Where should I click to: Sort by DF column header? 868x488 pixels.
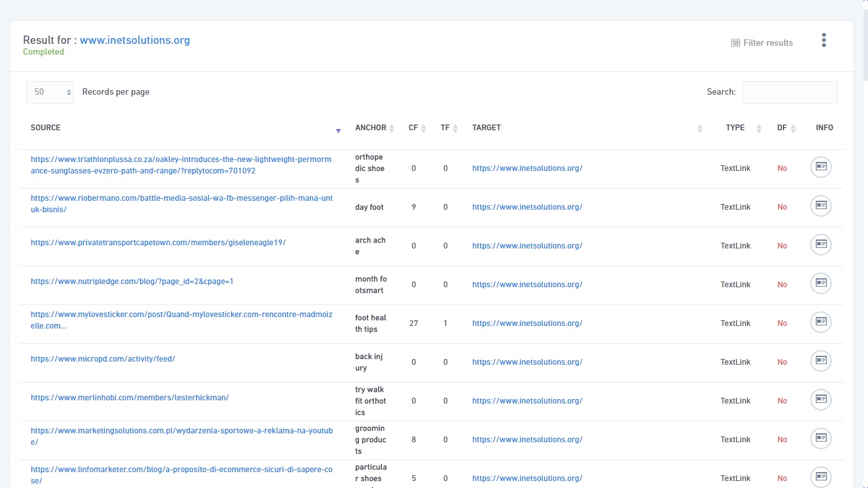(782, 128)
